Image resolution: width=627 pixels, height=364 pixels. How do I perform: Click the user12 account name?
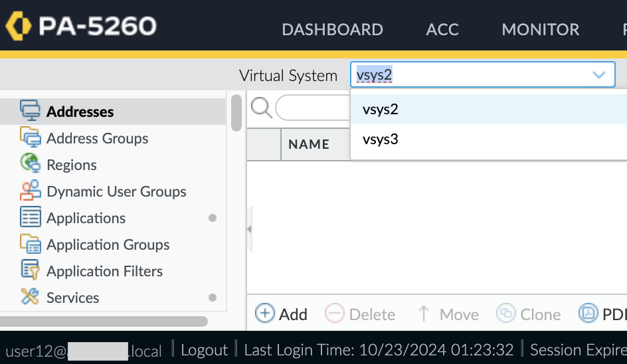point(84,351)
